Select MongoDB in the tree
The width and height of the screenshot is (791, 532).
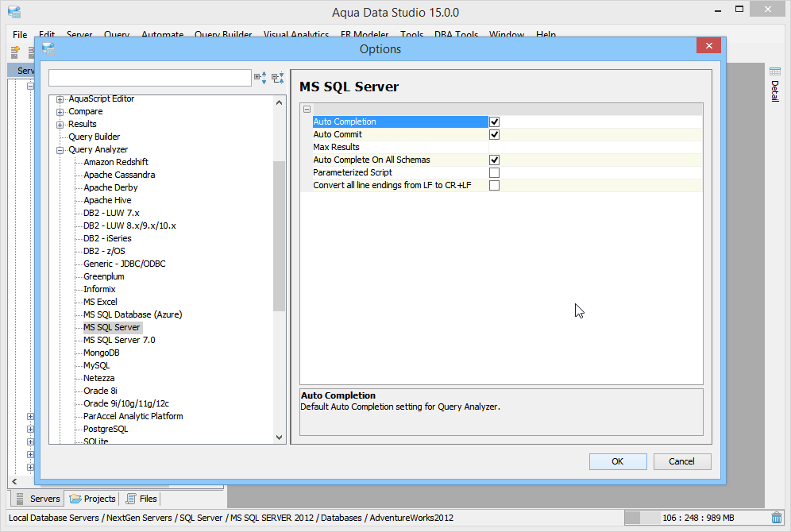click(102, 353)
